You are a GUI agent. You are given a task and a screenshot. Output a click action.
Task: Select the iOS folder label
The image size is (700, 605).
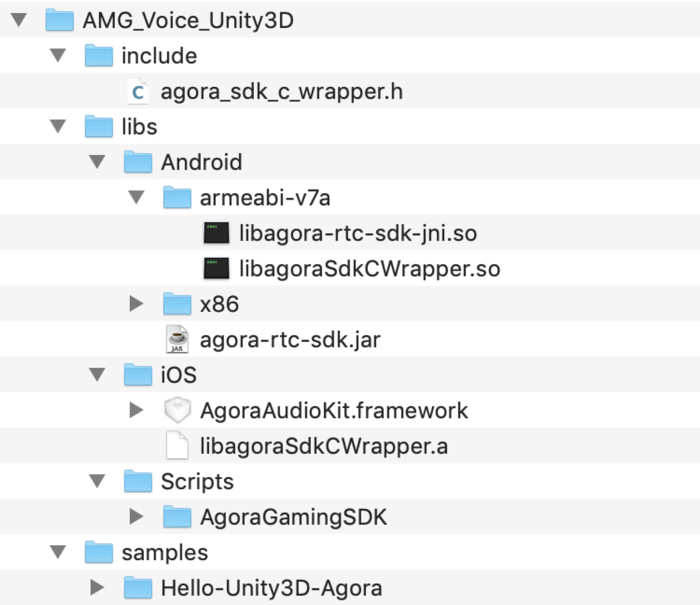[x=178, y=375]
